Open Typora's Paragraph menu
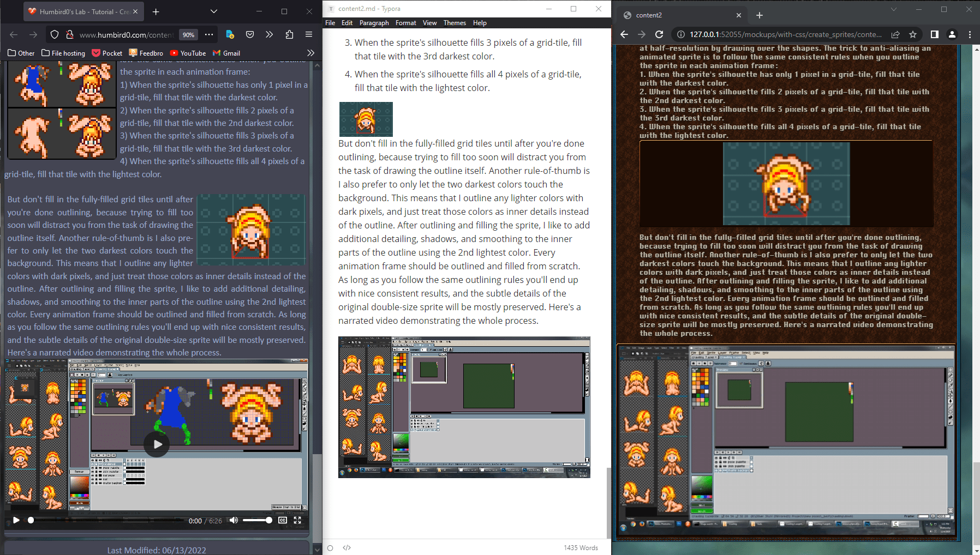980x555 pixels. coord(374,23)
